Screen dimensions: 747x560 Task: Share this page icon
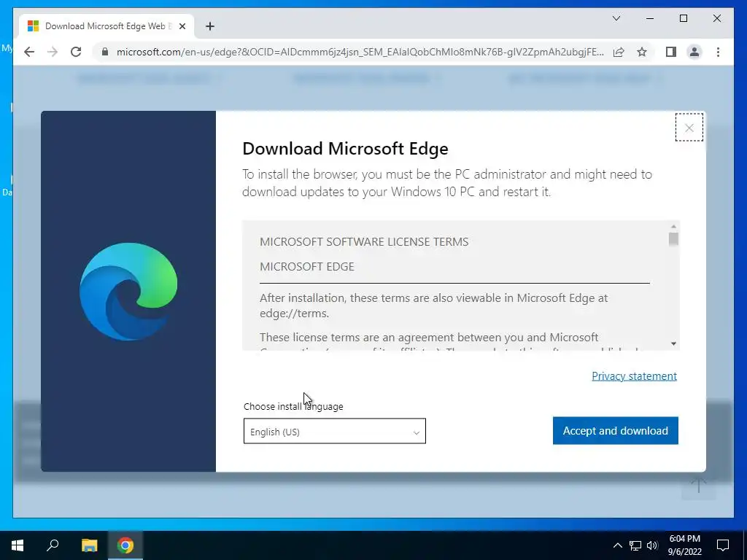[619, 52]
